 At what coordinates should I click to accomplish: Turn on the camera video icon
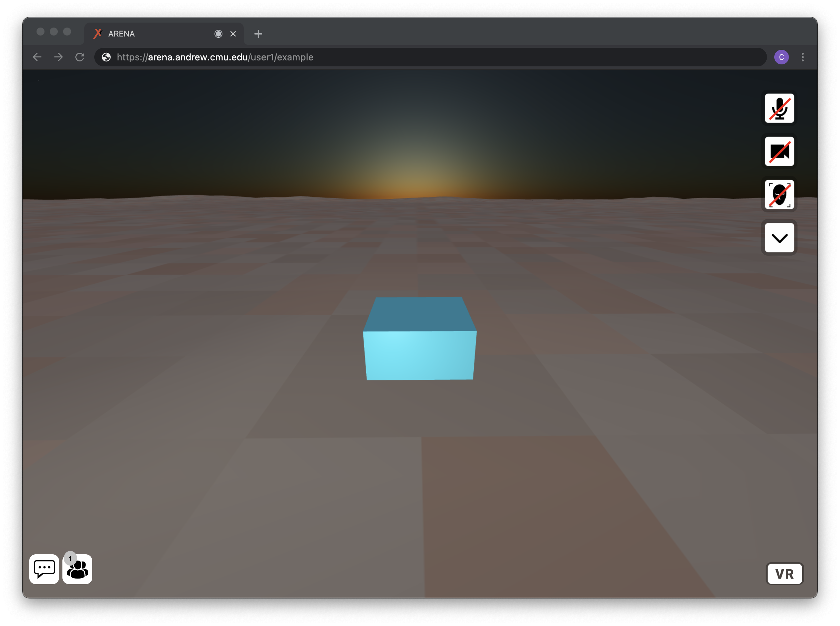coord(779,152)
